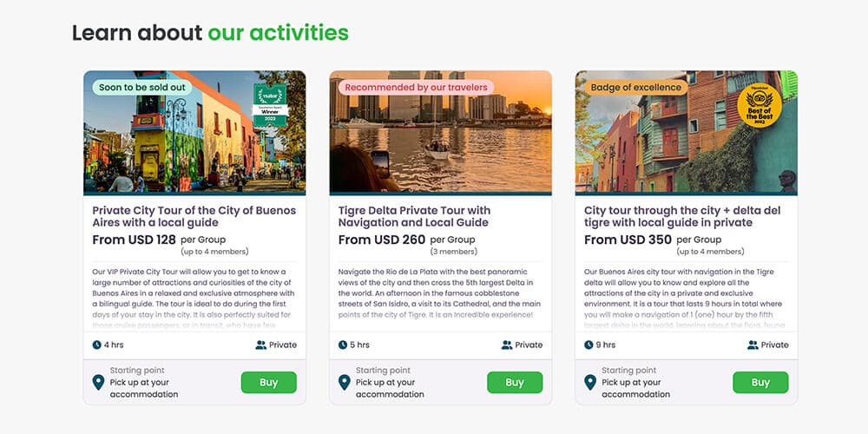Click the people icon on Tigre Delta card
Screen dimensions: 868x434
(507, 345)
